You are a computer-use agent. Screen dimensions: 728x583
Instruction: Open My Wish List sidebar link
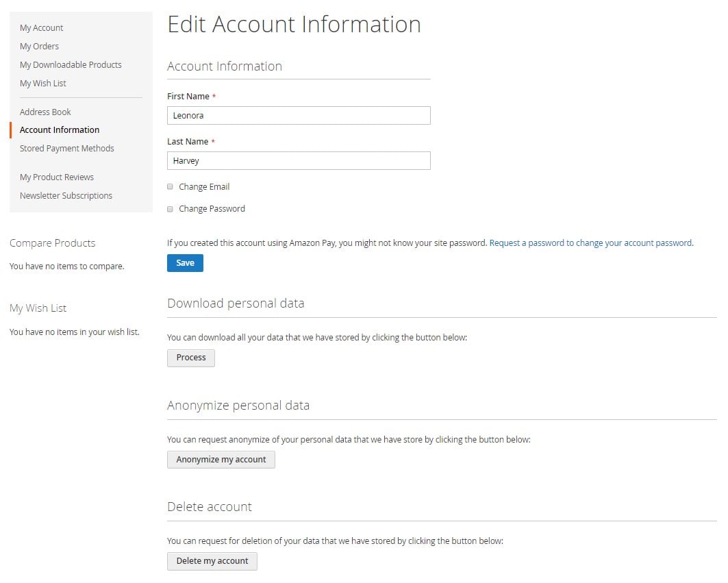point(42,84)
